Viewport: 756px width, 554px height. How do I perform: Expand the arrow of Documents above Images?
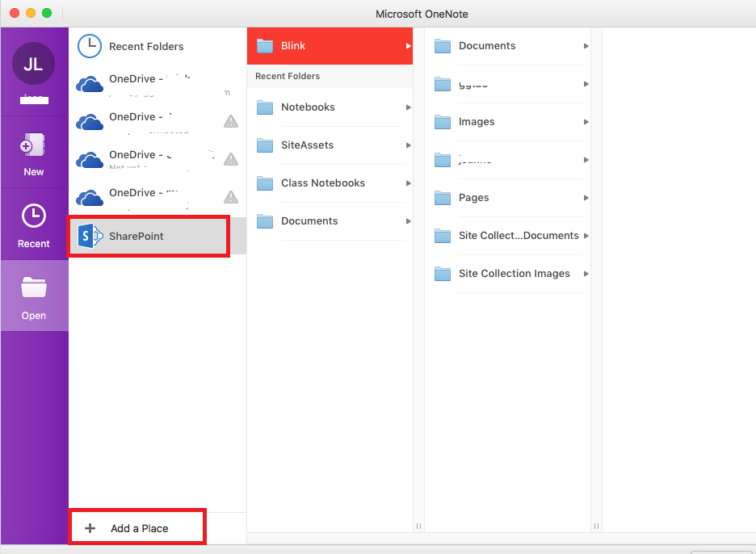tap(586, 46)
